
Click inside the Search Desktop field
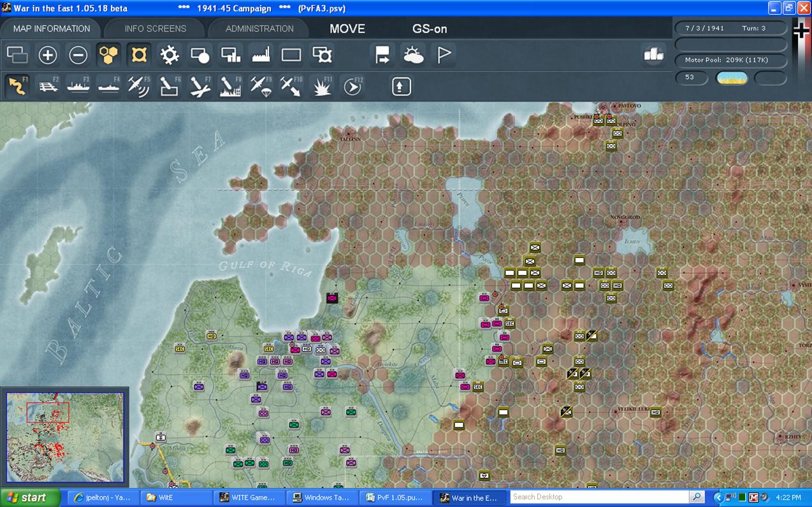point(600,497)
